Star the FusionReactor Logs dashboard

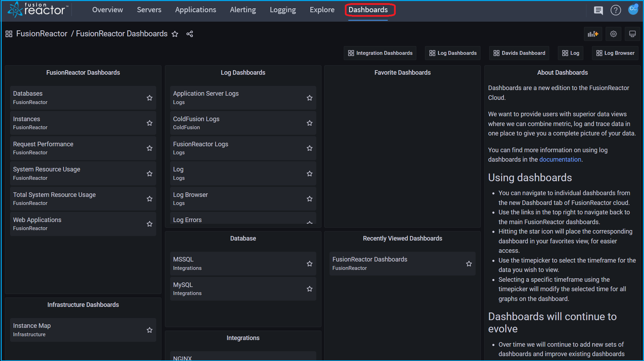pos(310,148)
